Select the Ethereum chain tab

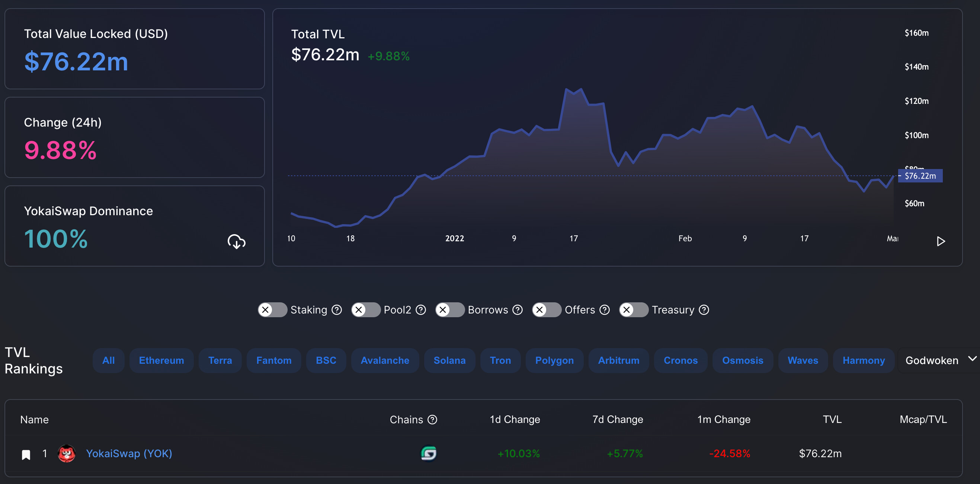[161, 360]
